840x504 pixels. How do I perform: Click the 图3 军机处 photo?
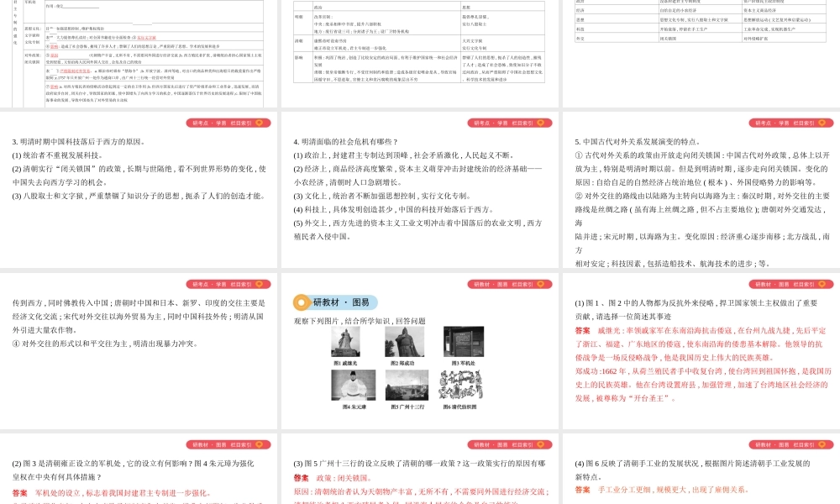click(464, 342)
